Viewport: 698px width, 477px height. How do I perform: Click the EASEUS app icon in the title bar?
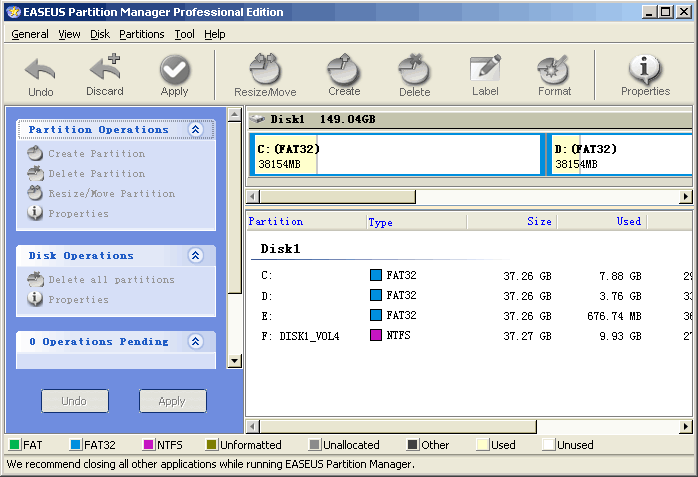[x=14, y=12]
